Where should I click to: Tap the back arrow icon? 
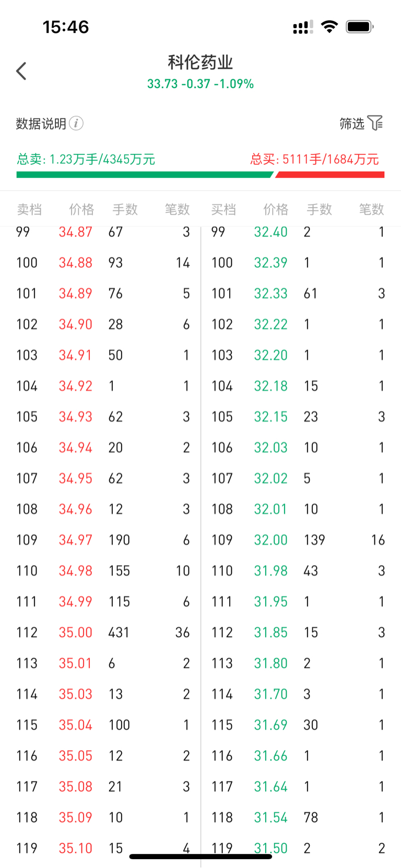click(21, 71)
